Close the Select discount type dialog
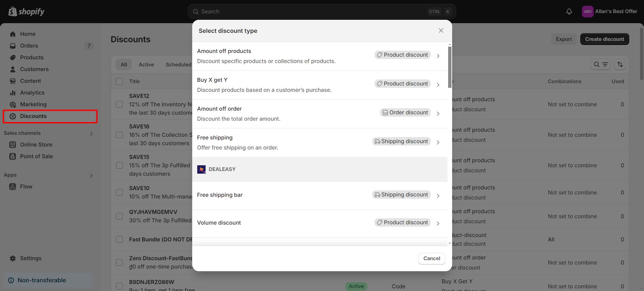The height and width of the screenshot is (291, 644). point(441,31)
